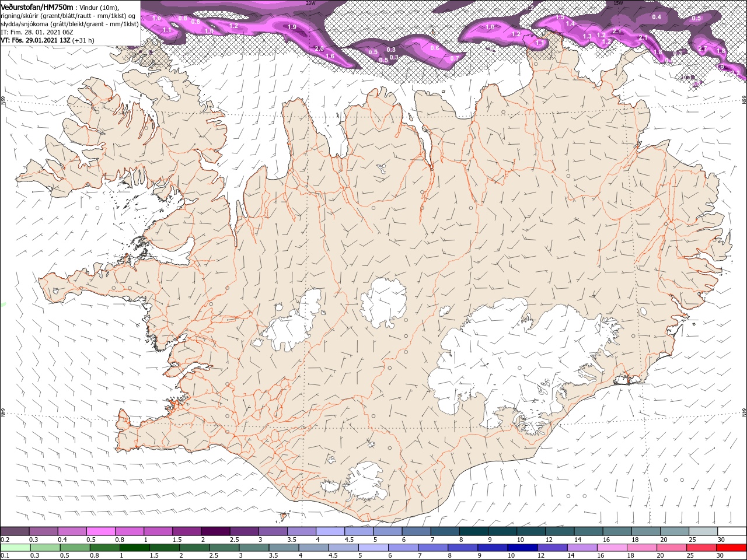Click the 1.4 precipitation value on map
Screen dimensions: 747x560
571,23
